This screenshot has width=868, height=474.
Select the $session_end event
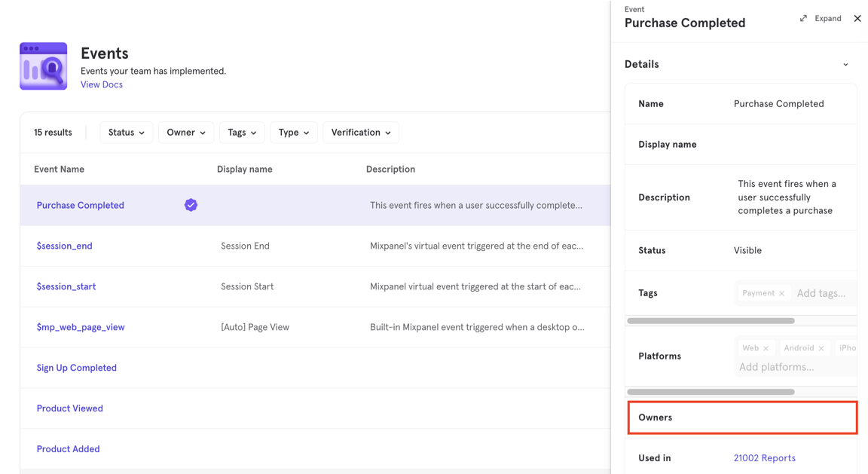point(64,246)
